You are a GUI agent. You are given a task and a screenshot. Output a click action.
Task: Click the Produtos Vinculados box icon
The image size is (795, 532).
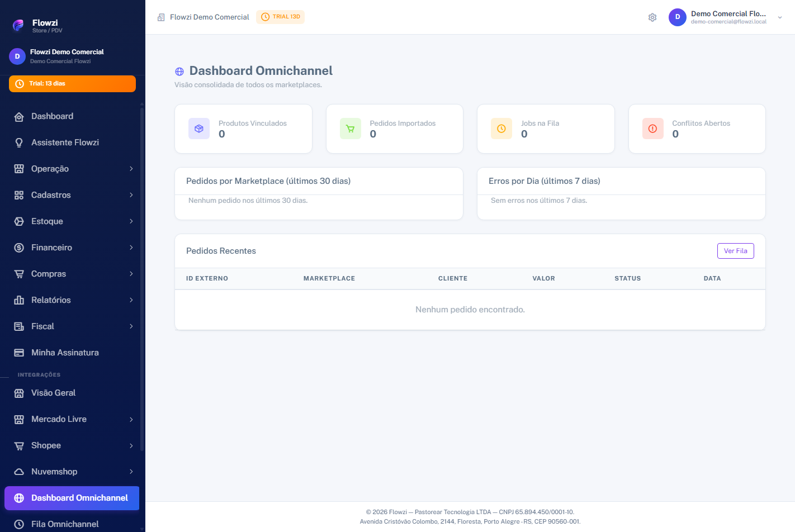pyautogui.click(x=199, y=129)
